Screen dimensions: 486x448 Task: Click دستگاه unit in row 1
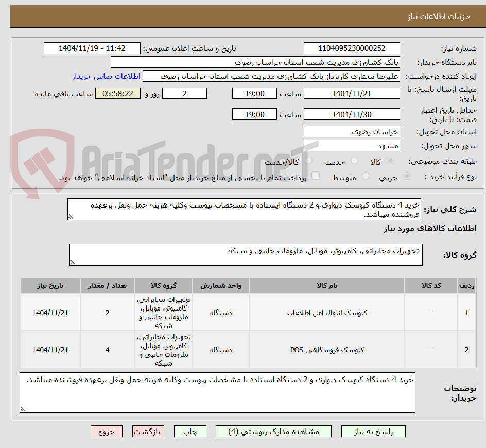(x=221, y=313)
